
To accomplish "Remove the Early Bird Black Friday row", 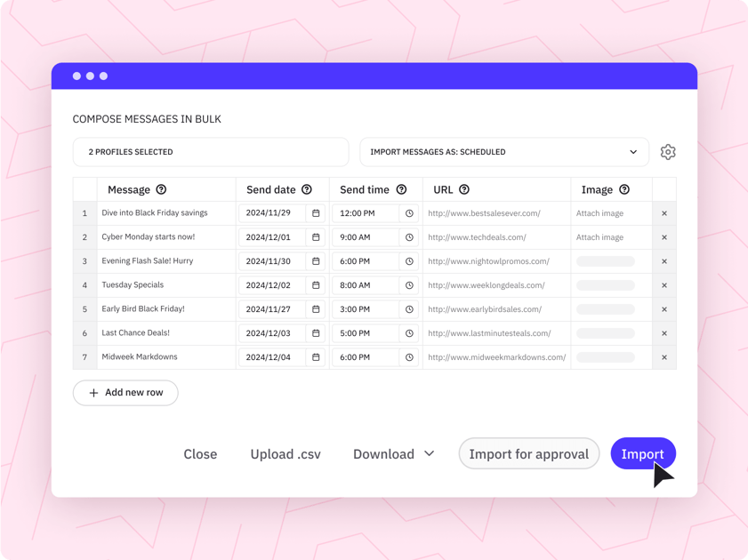I will point(664,309).
